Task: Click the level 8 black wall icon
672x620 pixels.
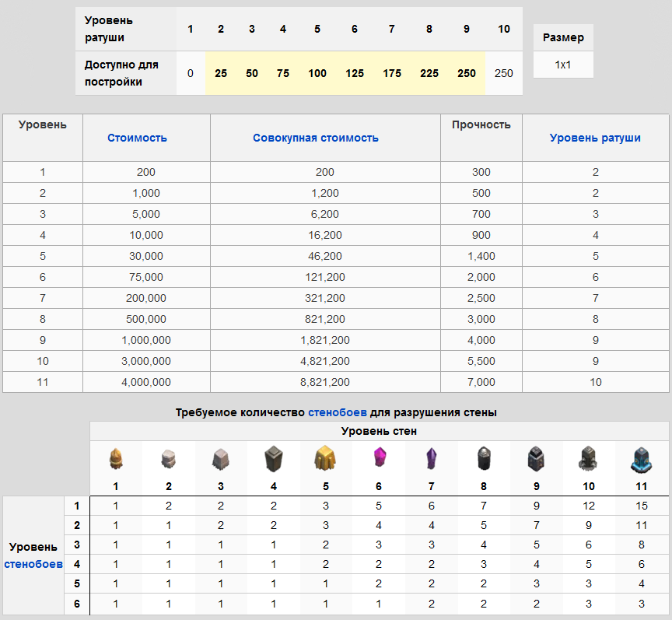Action: pos(483,459)
